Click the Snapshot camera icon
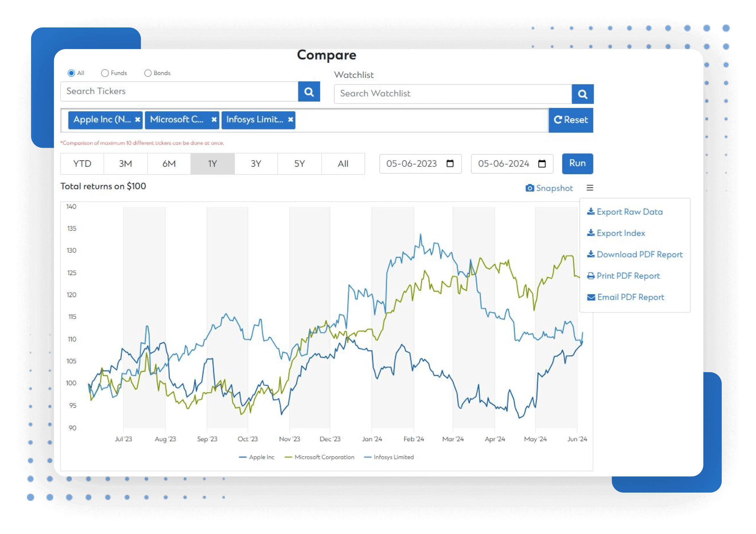 [529, 188]
